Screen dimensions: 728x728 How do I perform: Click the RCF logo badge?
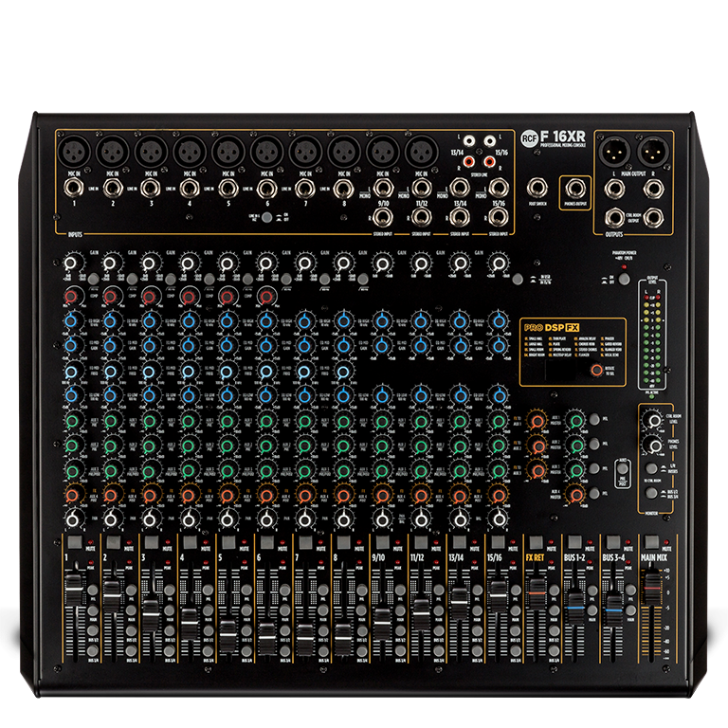529,137
